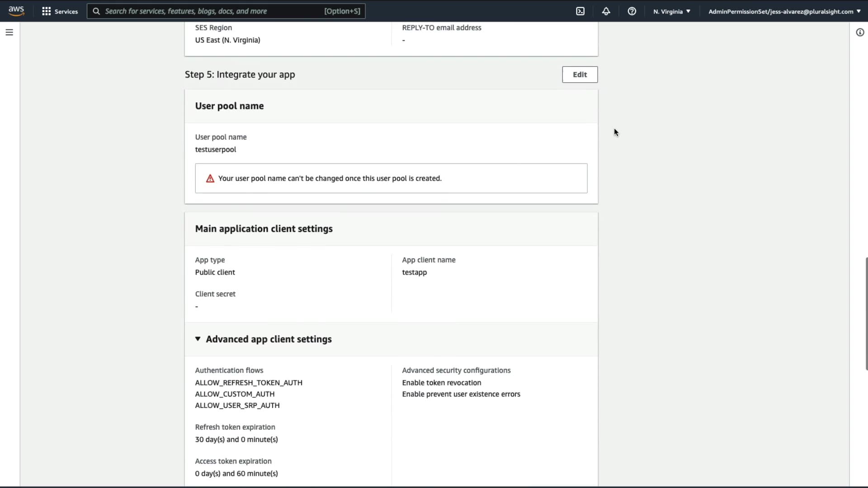
Task: Open the N. Virginia region dropdown
Action: point(672,11)
